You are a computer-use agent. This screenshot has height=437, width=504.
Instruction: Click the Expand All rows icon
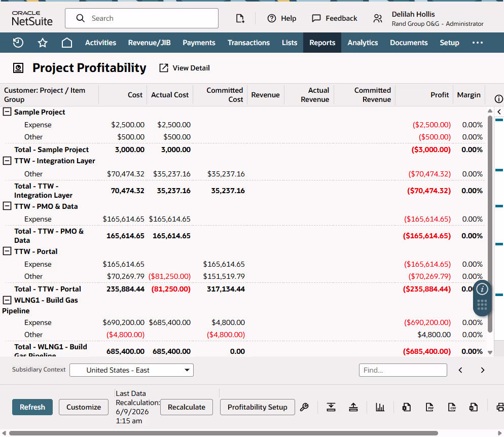331,407
